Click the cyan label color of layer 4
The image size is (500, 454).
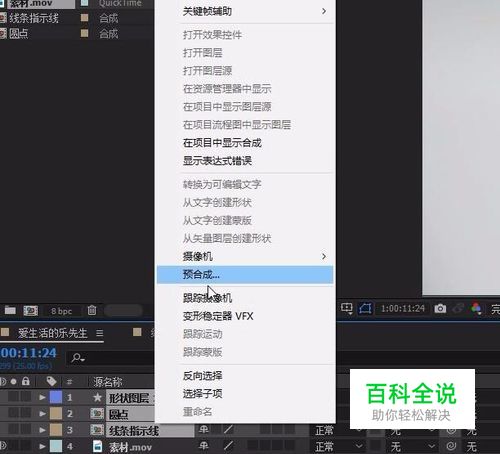point(56,446)
